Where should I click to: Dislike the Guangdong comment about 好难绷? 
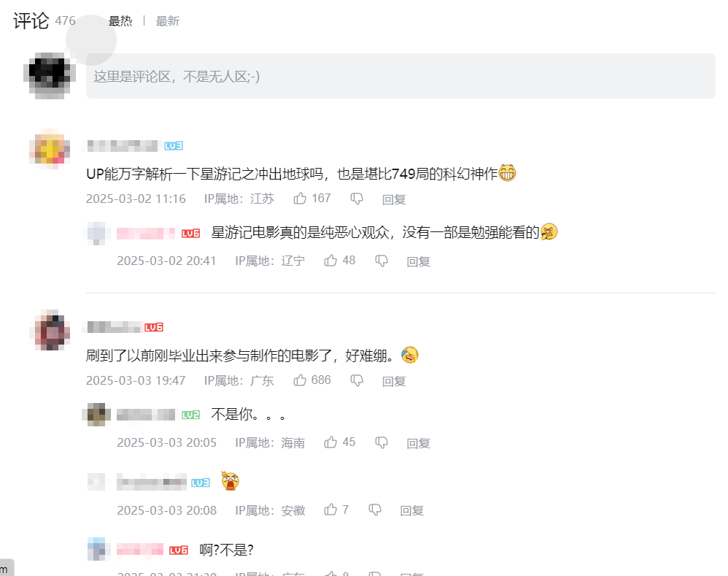coord(357,380)
